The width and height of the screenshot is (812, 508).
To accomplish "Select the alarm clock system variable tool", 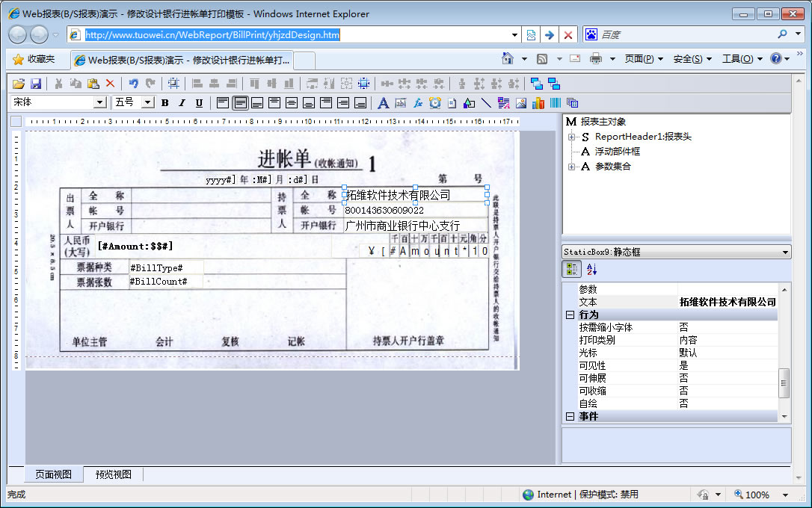I will coord(434,102).
